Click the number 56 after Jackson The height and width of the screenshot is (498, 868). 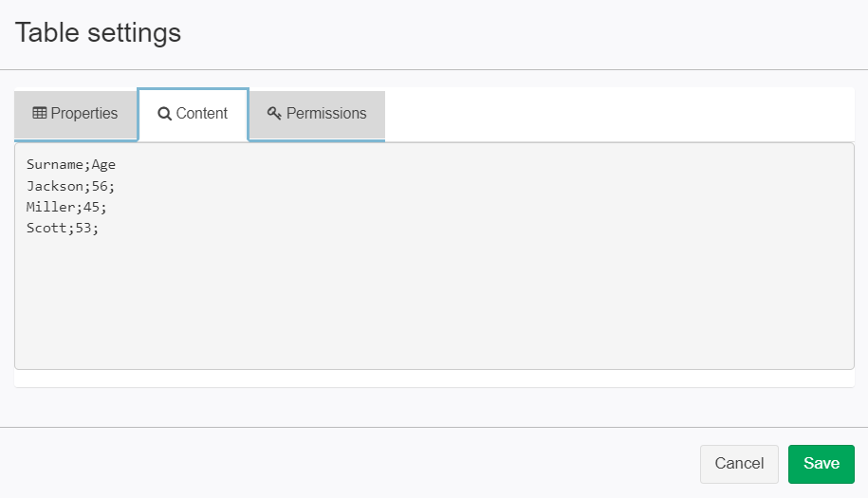(x=100, y=186)
